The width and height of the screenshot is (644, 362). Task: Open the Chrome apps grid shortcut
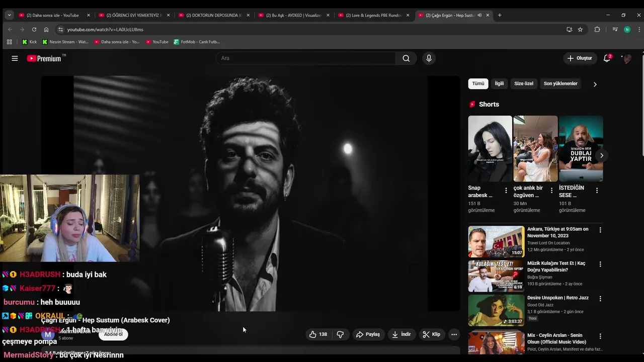pos(9,42)
